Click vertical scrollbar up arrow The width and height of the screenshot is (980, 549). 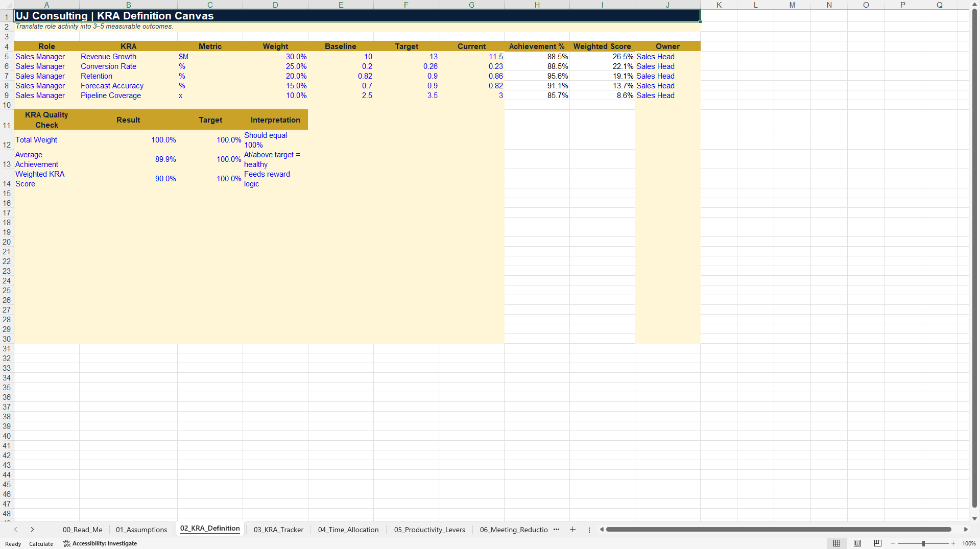(974, 4)
